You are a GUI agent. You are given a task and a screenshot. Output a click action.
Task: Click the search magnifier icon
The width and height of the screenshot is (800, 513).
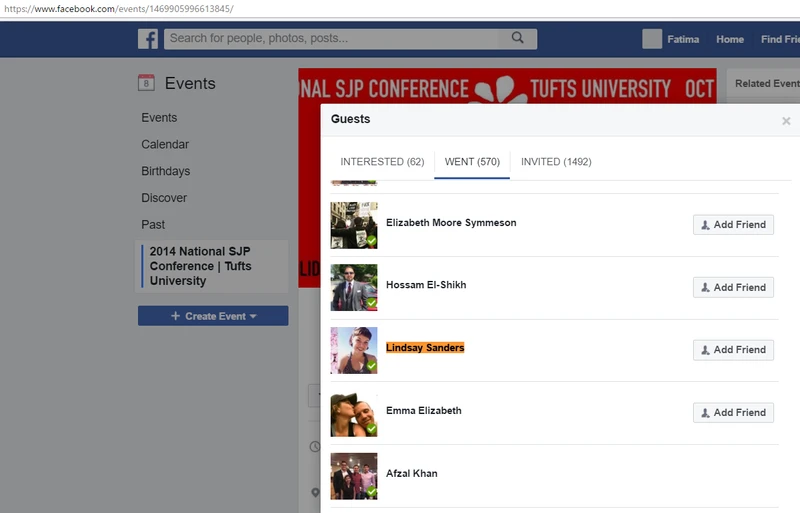pos(517,38)
